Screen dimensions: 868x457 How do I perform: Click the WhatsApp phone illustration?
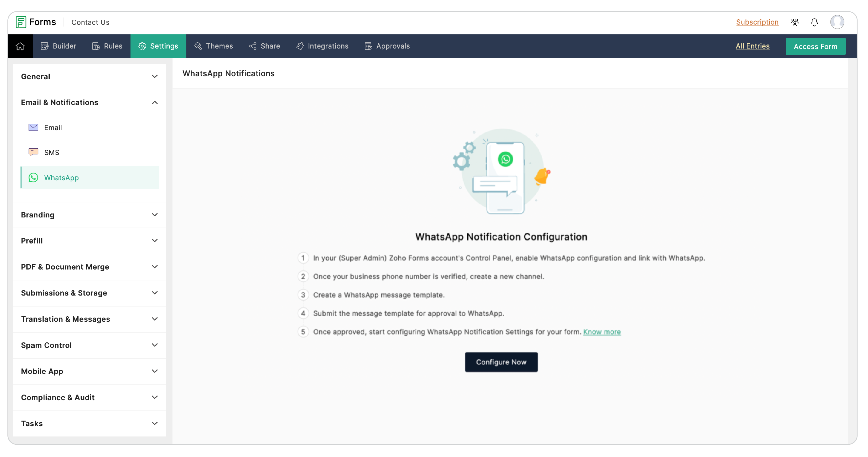501,172
